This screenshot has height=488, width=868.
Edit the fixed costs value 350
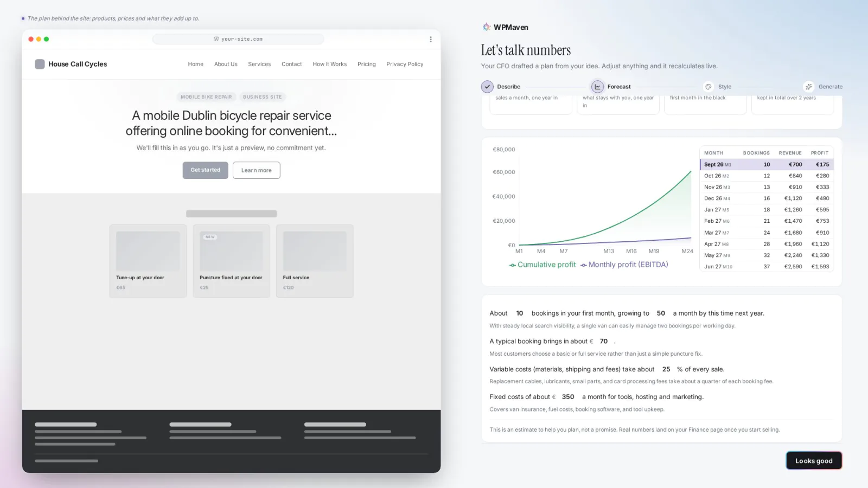pos(568,397)
